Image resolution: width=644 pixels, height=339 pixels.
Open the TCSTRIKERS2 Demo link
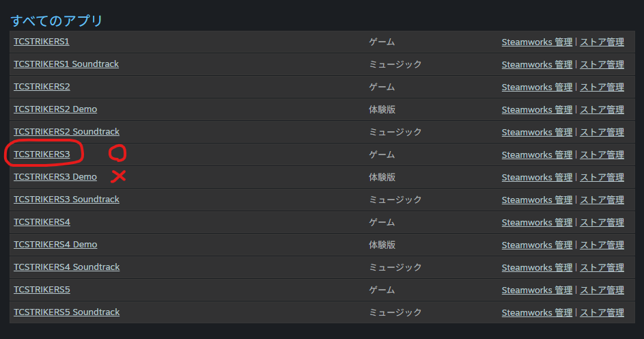(x=55, y=109)
